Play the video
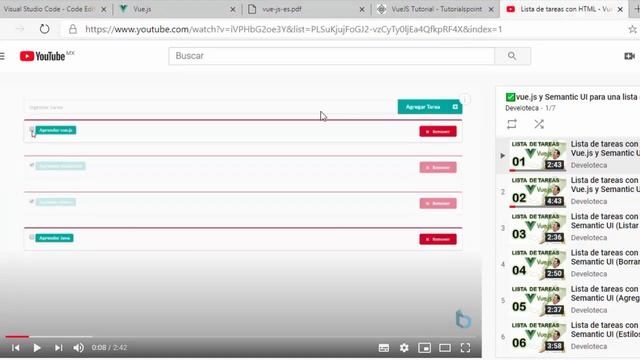This screenshot has height=360, width=640. coord(37,348)
